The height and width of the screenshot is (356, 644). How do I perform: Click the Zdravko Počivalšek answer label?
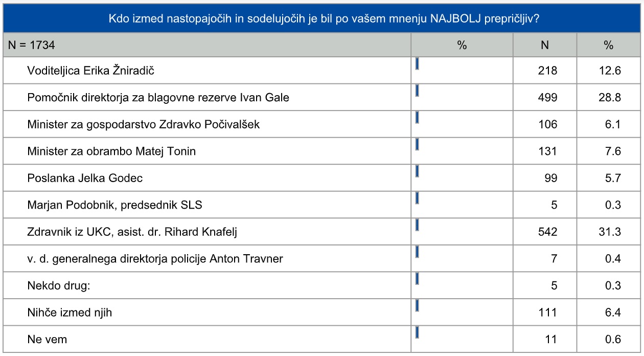point(144,124)
